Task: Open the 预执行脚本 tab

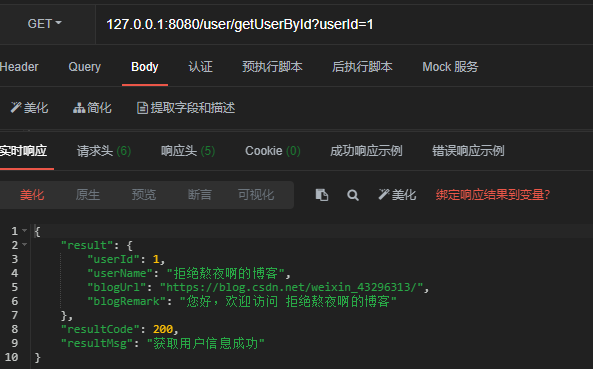Action: tap(272, 67)
